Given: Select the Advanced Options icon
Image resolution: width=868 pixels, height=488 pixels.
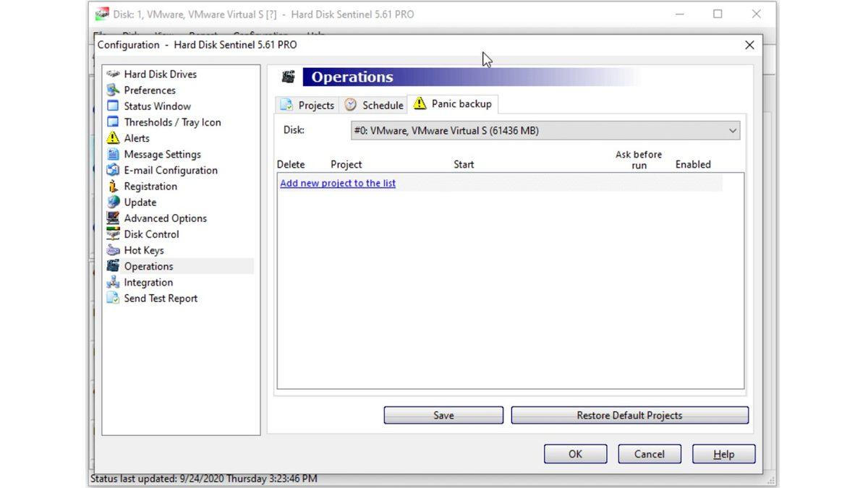Looking at the screenshot, I should click(x=114, y=218).
